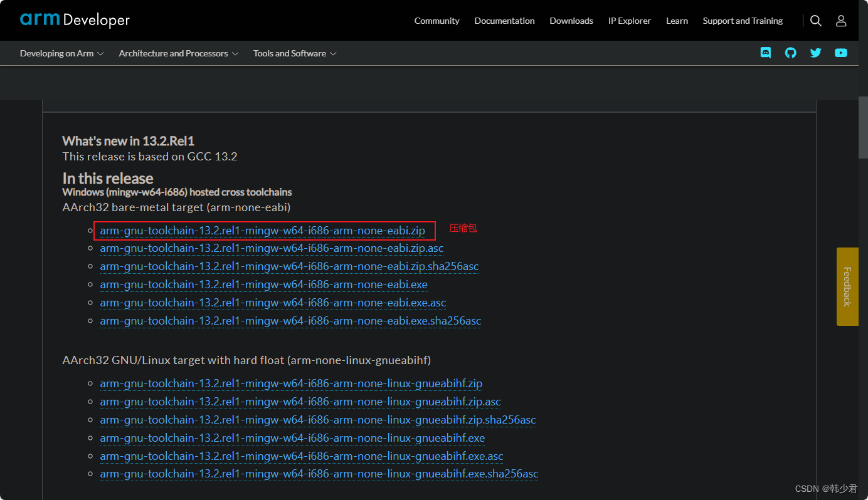Viewport: 868px width, 500px height.
Task: Select 'This release is based on GCC 13.2'
Action: pos(150,157)
